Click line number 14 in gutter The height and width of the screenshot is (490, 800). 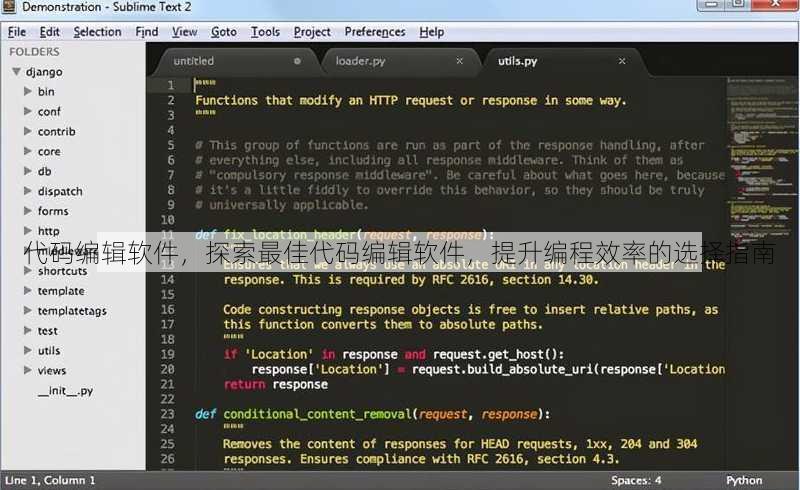coord(167,280)
